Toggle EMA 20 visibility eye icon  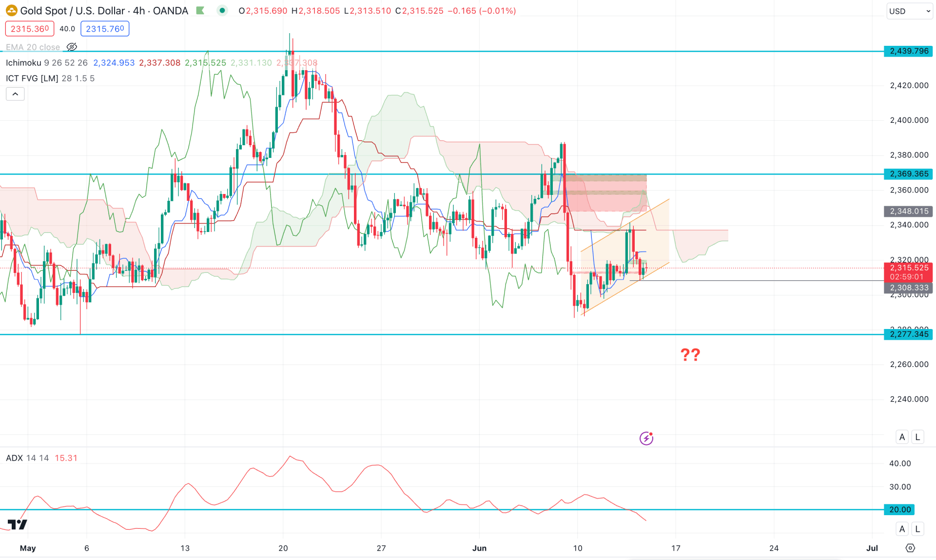[72, 47]
